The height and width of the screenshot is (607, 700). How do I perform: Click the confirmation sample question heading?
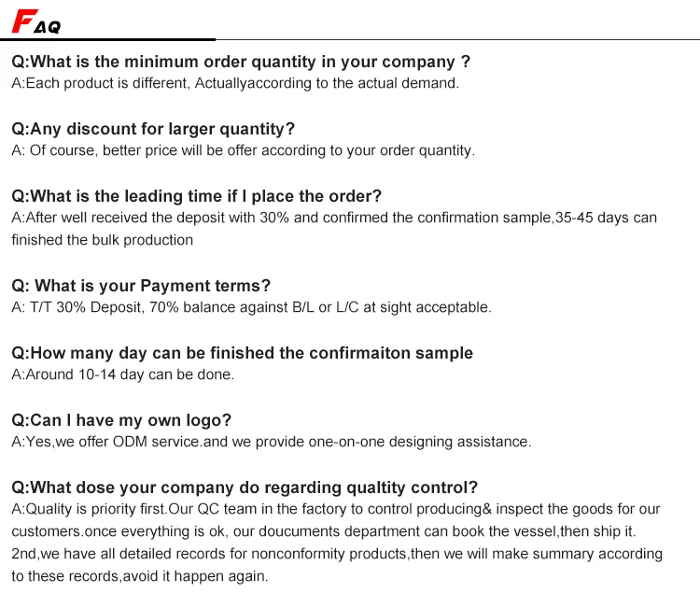(242, 353)
